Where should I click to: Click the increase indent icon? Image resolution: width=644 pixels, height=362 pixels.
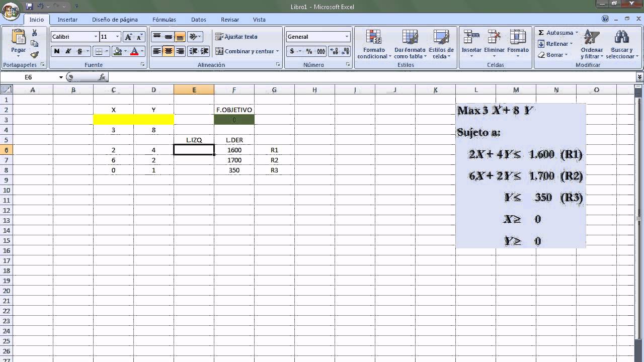tap(205, 51)
